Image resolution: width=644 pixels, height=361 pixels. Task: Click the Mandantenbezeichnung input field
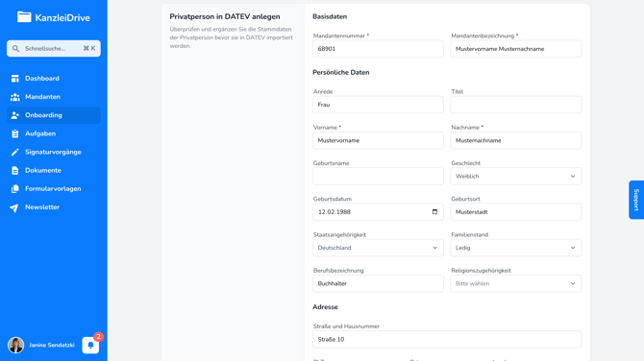(516, 49)
